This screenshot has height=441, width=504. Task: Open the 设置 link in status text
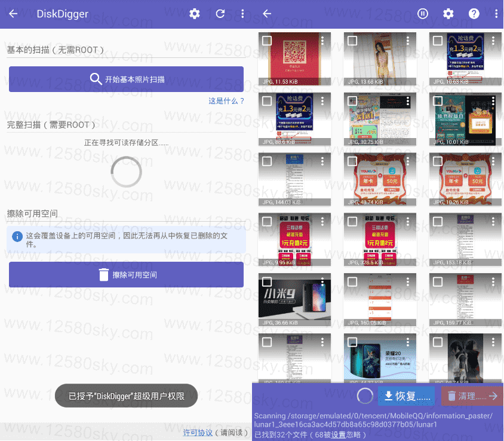click(339, 435)
